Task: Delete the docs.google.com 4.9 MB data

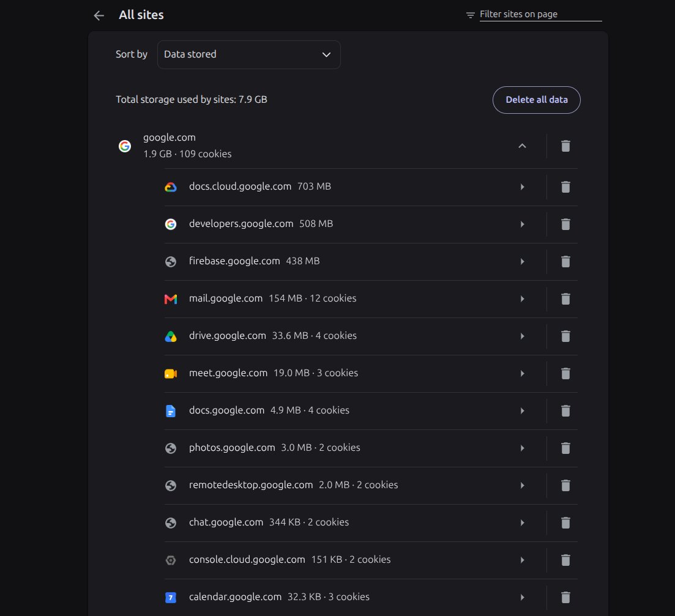Action: 565,411
